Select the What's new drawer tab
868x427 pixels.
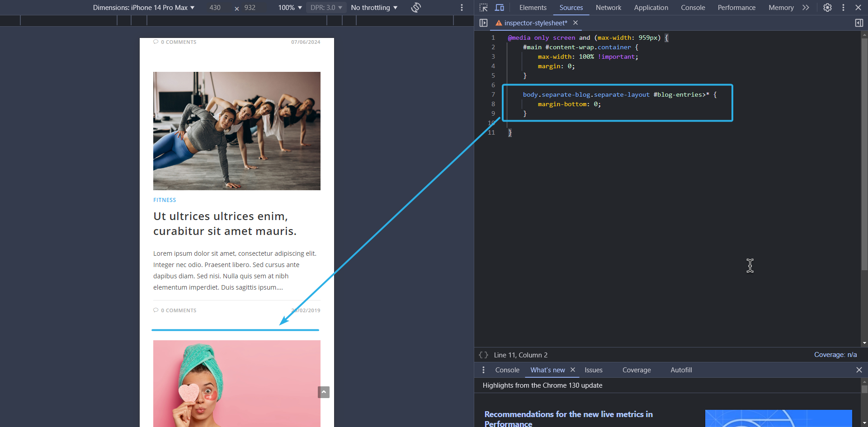[x=547, y=370]
